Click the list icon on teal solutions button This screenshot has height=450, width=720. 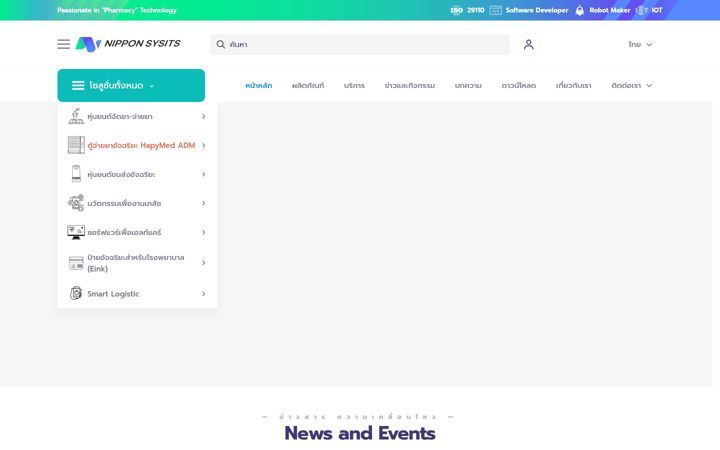78,85
